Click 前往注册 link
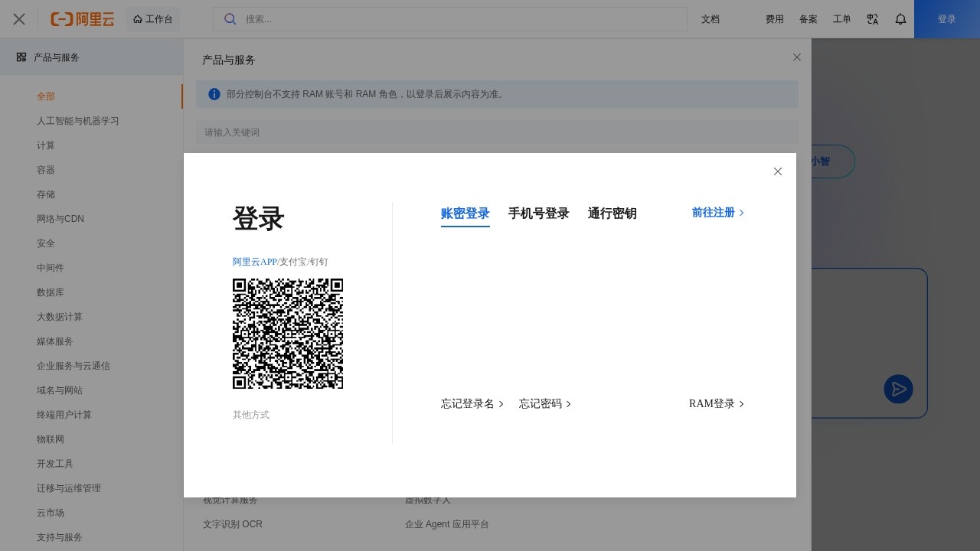This screenshot has height=551, width=980. click(718, 213)
